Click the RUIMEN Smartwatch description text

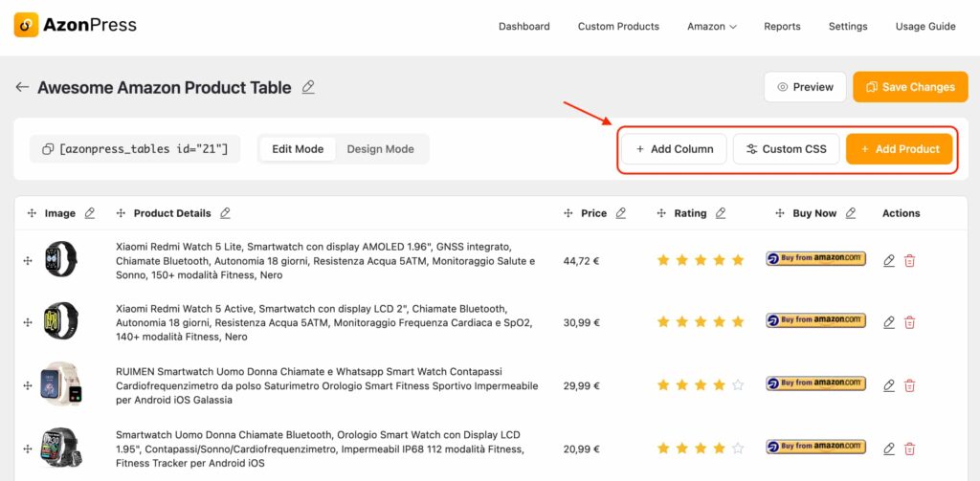(327, 385)
